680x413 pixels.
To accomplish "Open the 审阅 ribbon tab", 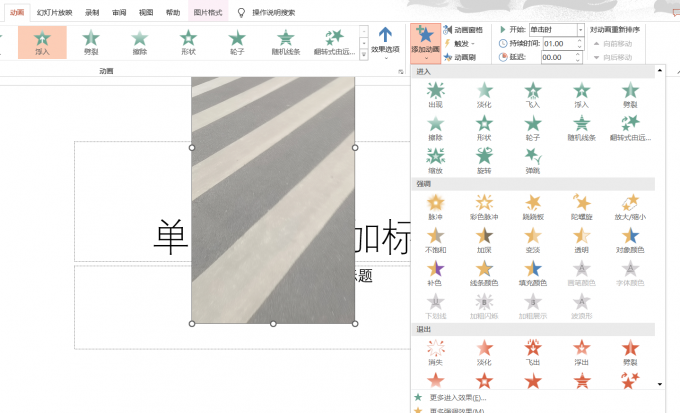I will click(119, 13).
